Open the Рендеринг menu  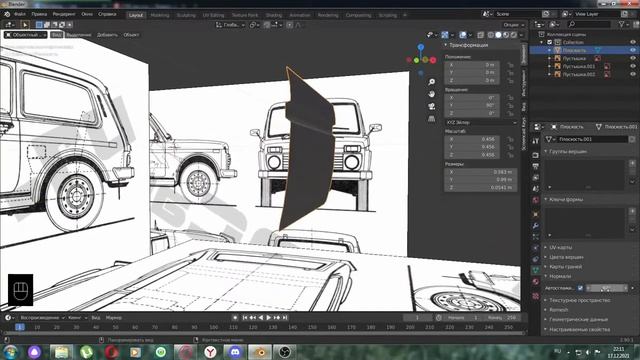click(x=64, y=14)
